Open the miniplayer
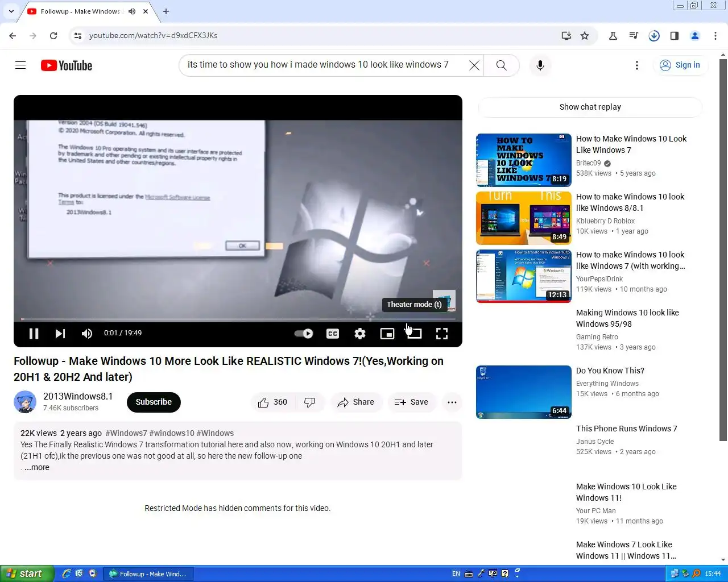This screenshot has width=728, height=582. click(387, 334)
